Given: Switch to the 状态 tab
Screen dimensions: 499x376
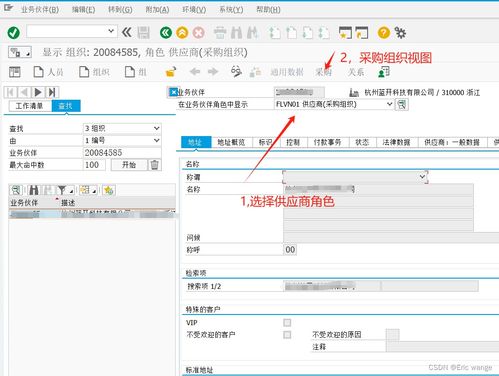Looking at the screenshot, I should pyautogui.click(x=362, y=142).
